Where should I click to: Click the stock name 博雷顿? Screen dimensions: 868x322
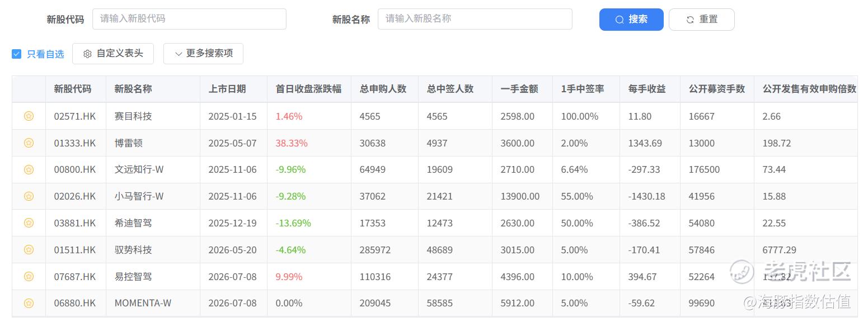[128, 143]
